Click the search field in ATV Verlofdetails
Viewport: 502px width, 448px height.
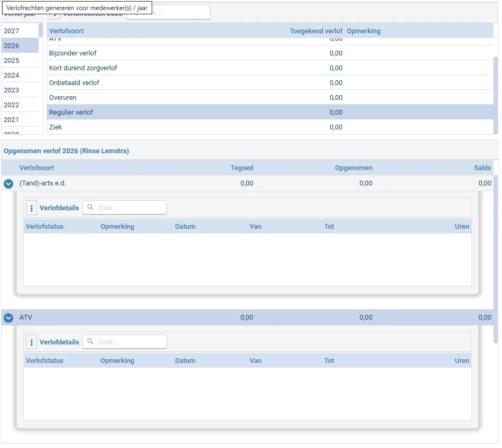point(125,343)
